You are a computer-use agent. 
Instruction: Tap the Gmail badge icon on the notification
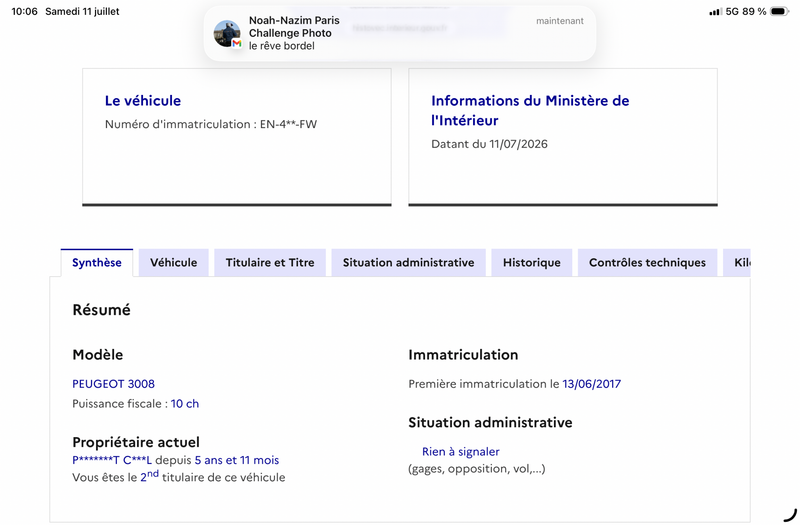237,43
